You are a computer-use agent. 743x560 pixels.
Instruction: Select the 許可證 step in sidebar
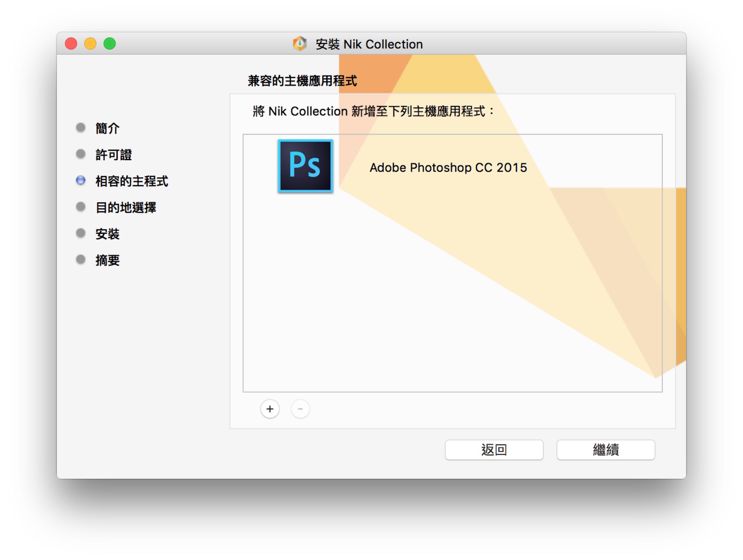point(113,155)
